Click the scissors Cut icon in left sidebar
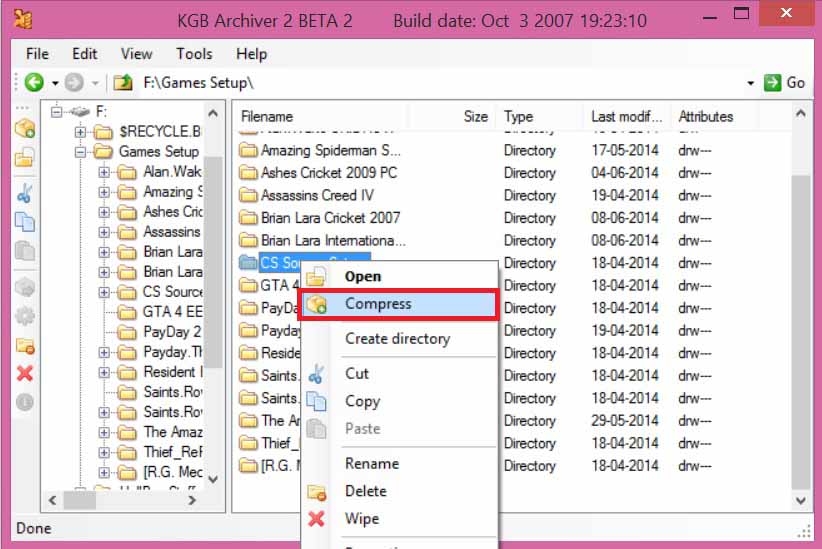 [x=25, y=193]
